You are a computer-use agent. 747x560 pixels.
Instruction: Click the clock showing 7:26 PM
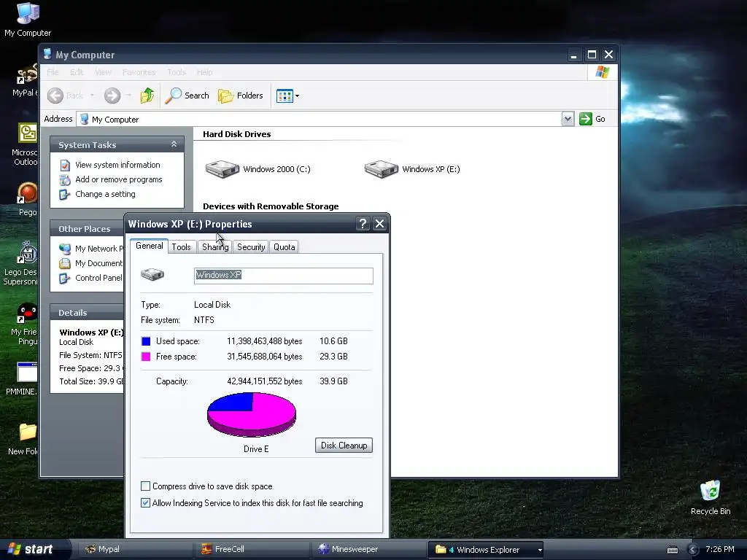pos(720,550)
